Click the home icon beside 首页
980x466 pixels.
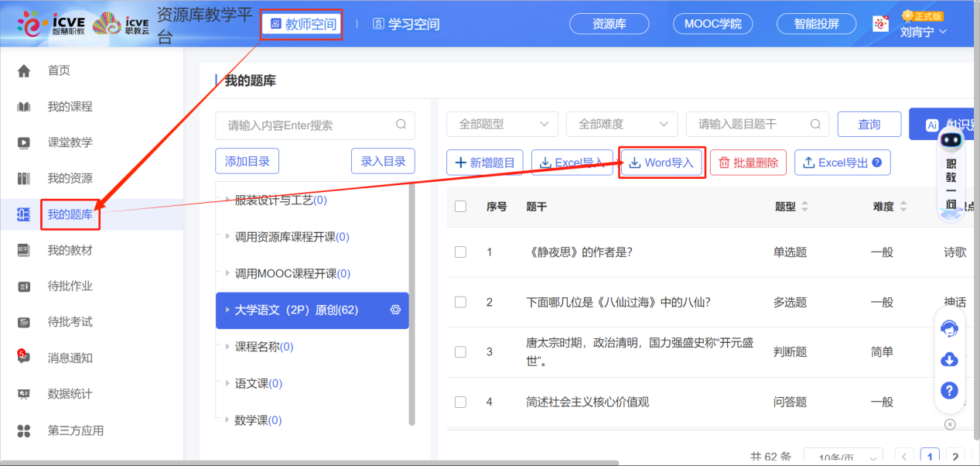tap(24, 71)
